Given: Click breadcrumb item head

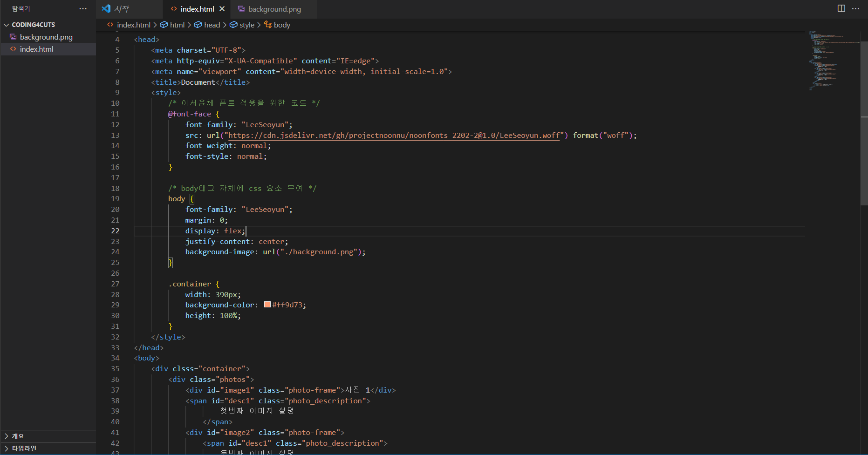Looking at the screenshot, I should (x=212, y=25).
